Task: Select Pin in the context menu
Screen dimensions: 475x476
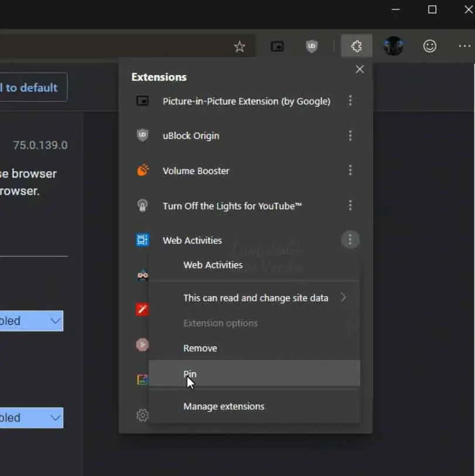Action: (x=254, y=373)
